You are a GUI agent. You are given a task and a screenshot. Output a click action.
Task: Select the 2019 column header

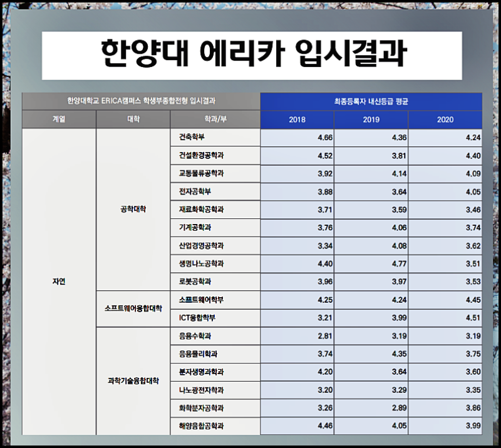pos(371,120)
